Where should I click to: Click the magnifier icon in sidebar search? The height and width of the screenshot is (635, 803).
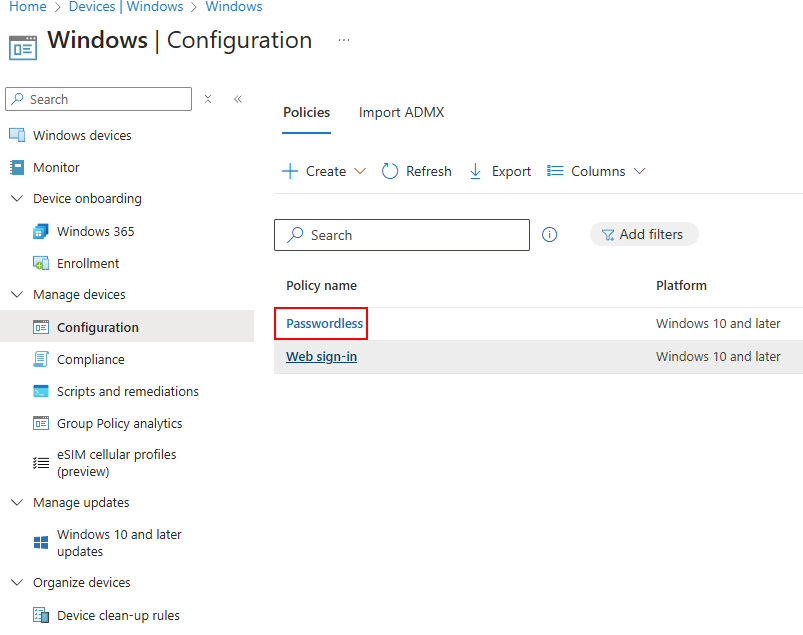(17, 98)
